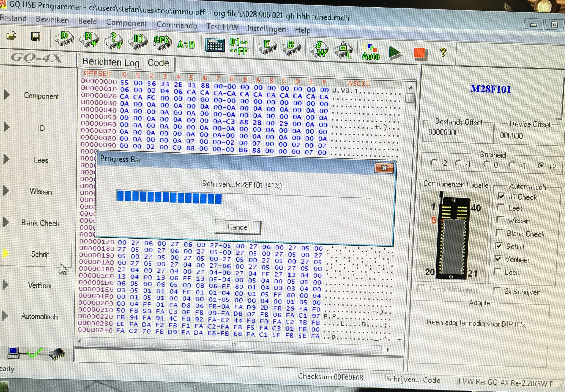This screenshot has height=392, width=565.
Task: Open the Commando menu
Action: [177, 25]
